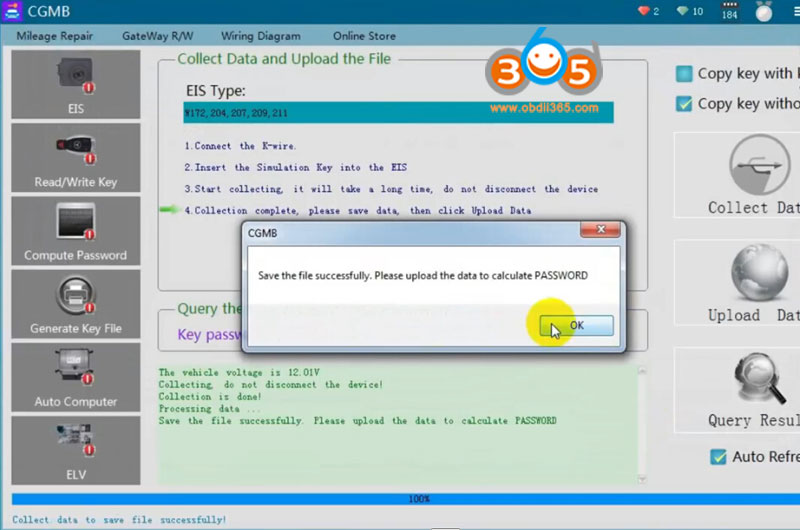Select the Read/Write Key tool
The height and width of the screenshot is (530, 800).
point(76,159)
